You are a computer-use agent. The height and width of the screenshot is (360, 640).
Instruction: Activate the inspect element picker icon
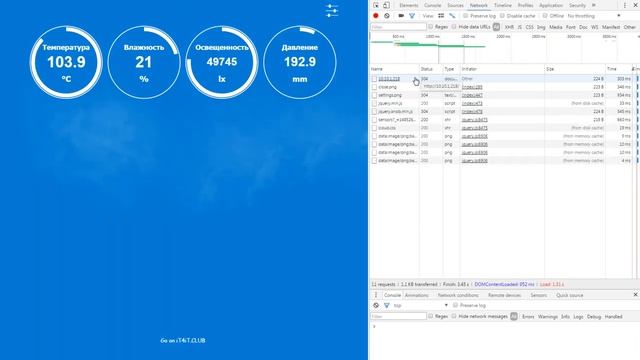(x=376, y=5)
